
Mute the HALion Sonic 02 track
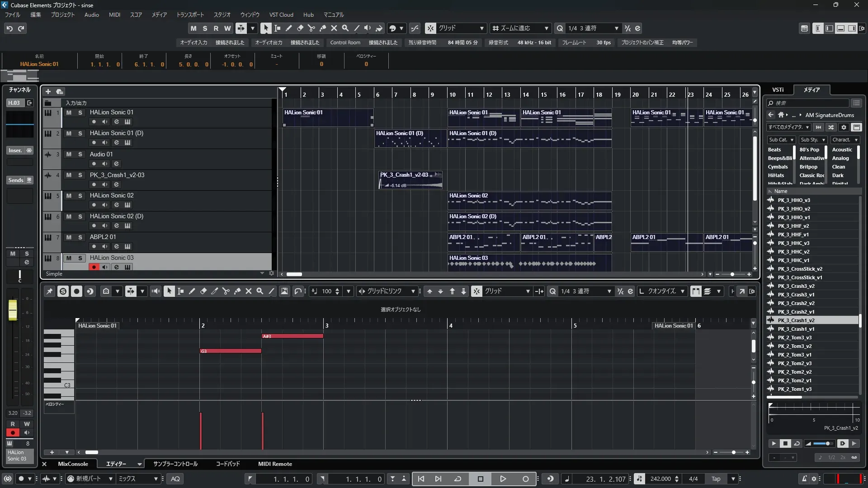(69, 196)
